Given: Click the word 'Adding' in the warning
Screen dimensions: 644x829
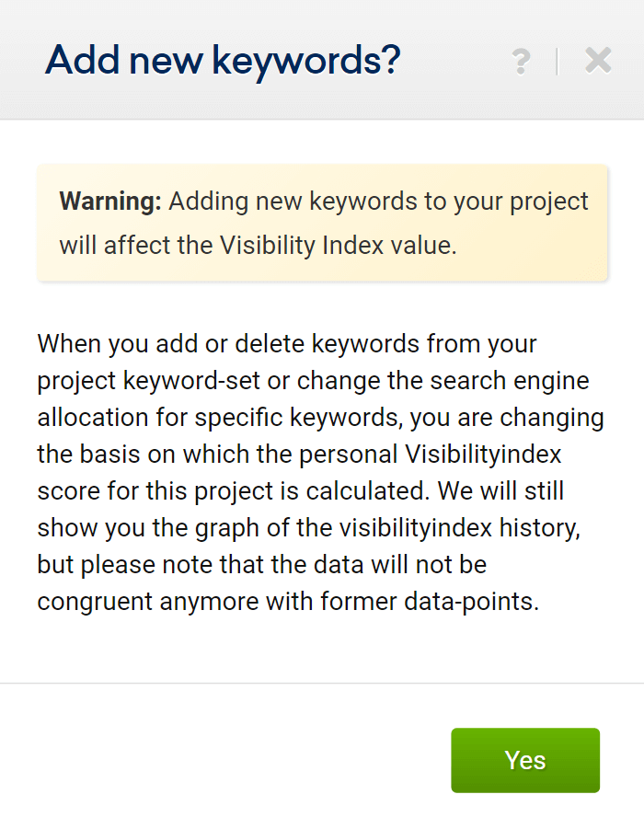Looking at the screenshot, I should tap(208, 201).
